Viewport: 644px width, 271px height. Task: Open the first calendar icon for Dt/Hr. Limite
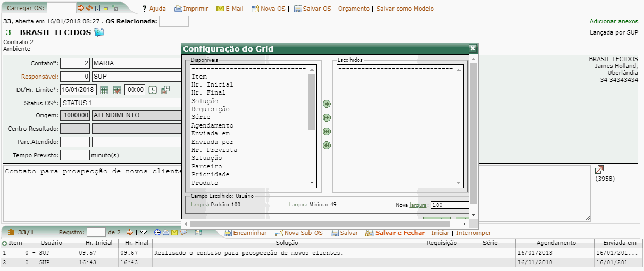104,90
